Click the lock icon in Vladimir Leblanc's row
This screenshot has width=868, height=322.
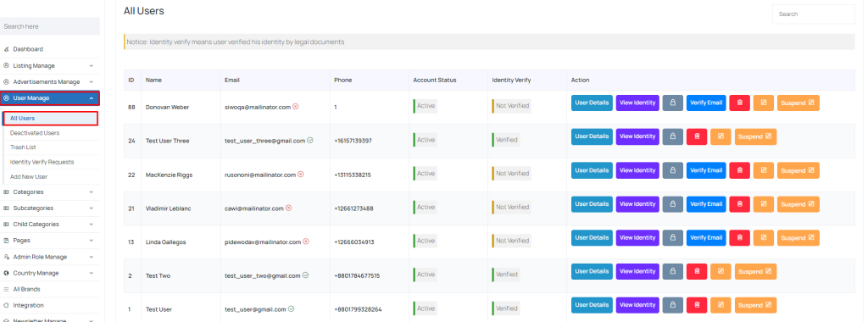(x=672, y=204)
